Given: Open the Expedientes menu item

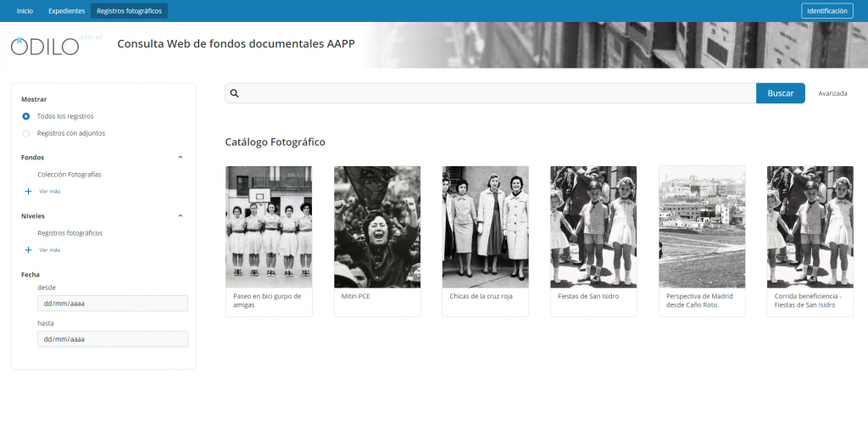Looking at the screenshot, I should (x=66, y=11).
